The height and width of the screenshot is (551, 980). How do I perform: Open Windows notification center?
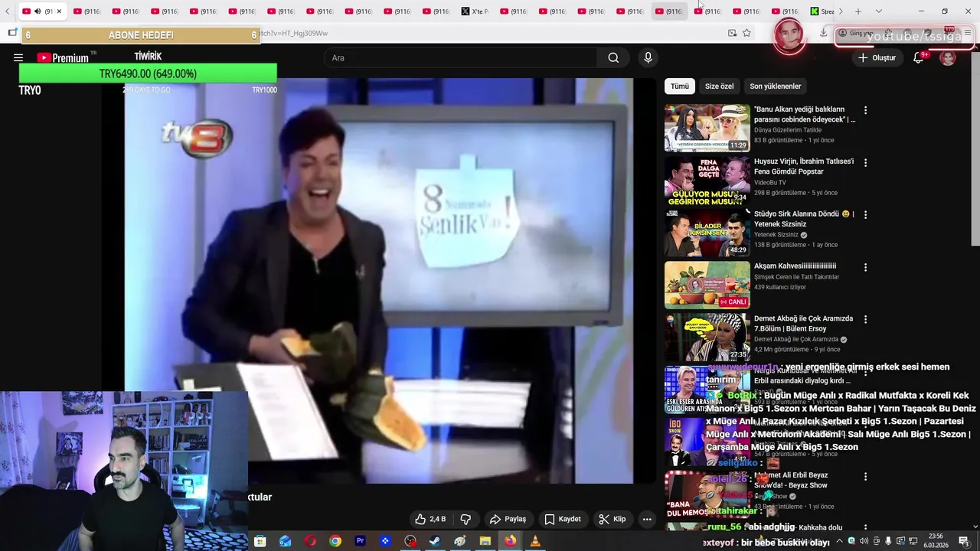click(963, 541)
